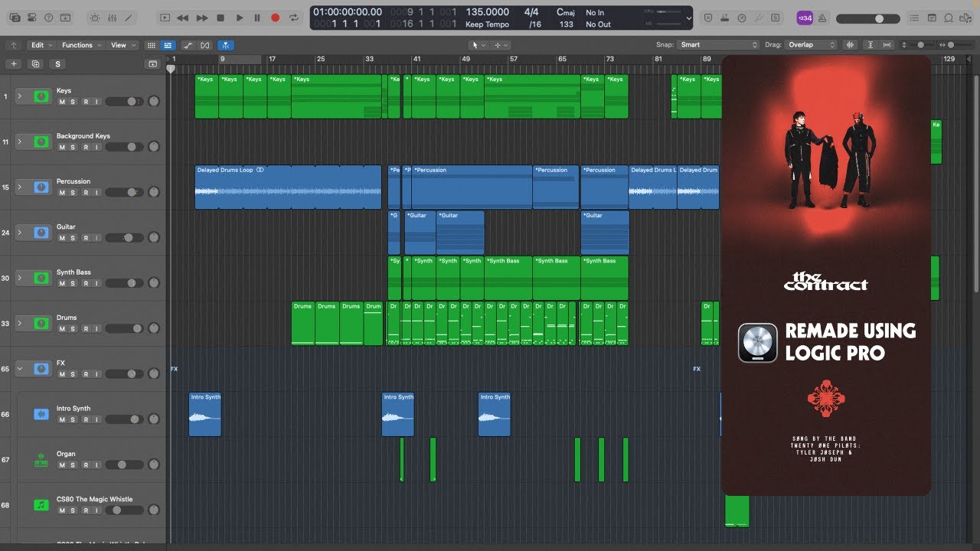Viewport: 980px width, 551px height.
Task: Toggle the Metronome click button
Action: point(824,18)
